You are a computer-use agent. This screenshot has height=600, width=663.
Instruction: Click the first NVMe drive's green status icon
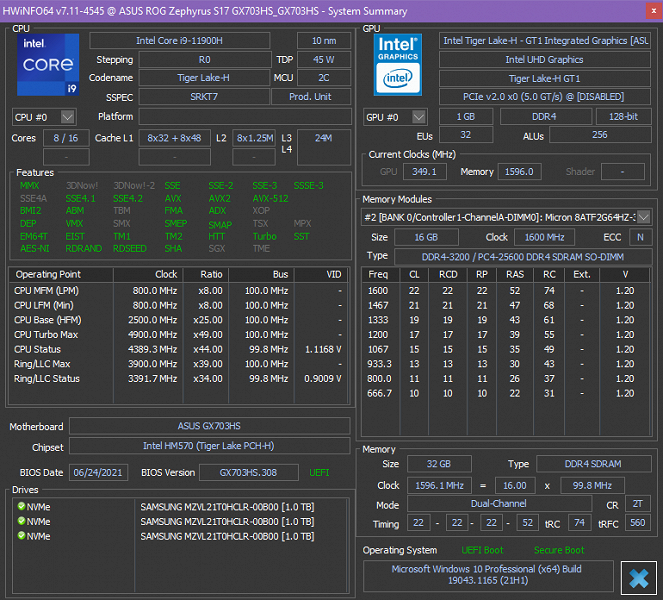pyautogui.click(x=21, y=507)
